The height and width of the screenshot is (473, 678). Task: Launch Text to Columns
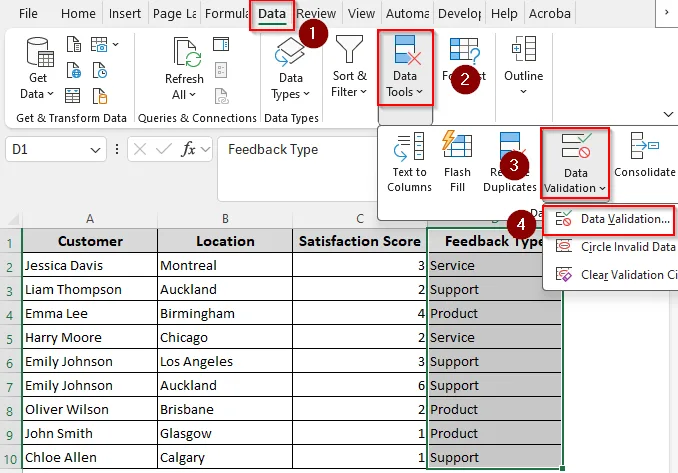(409, 163)
